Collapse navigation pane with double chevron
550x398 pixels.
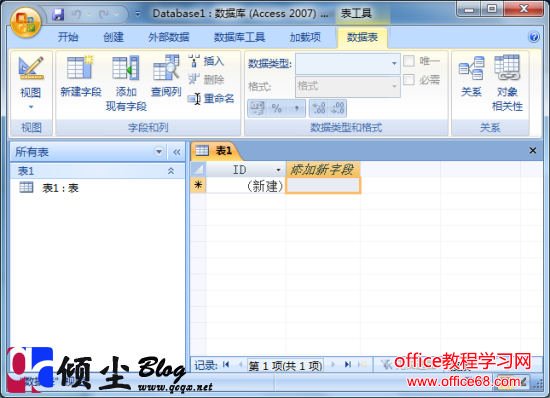point(176,152)
